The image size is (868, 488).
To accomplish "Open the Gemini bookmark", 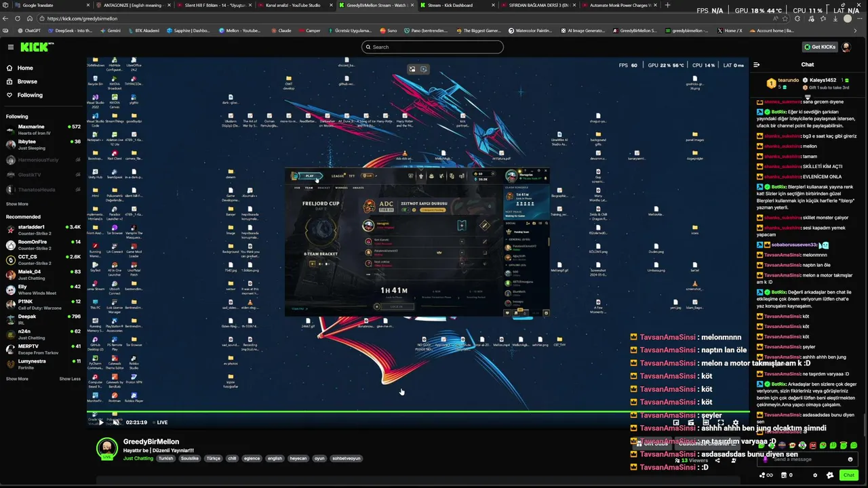I will (x=110, y=30).
